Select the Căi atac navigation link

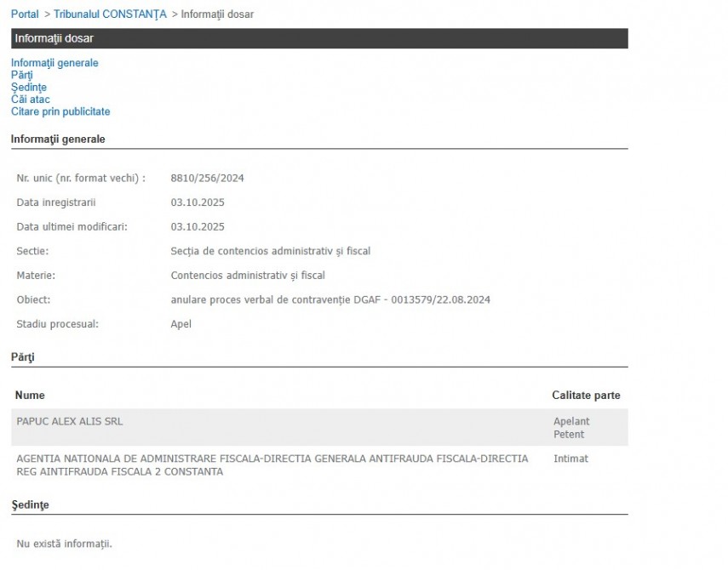point(31,100)
